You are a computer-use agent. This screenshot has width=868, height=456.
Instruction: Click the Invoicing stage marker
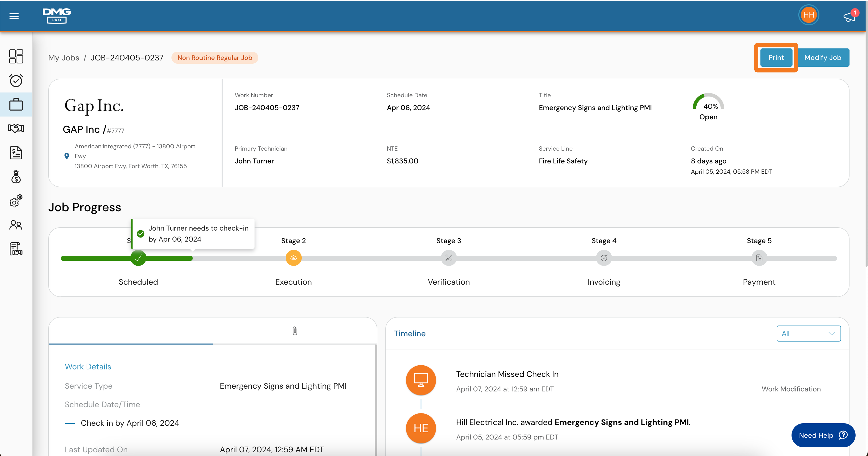tap(604, 258)
